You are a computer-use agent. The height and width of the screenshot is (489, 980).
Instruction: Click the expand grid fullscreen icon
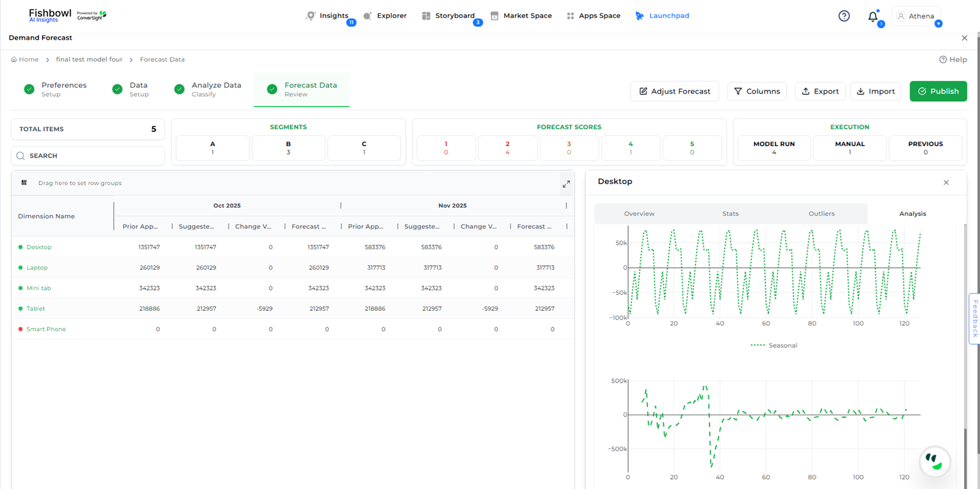pyautogui.click(x=566, y=184)
